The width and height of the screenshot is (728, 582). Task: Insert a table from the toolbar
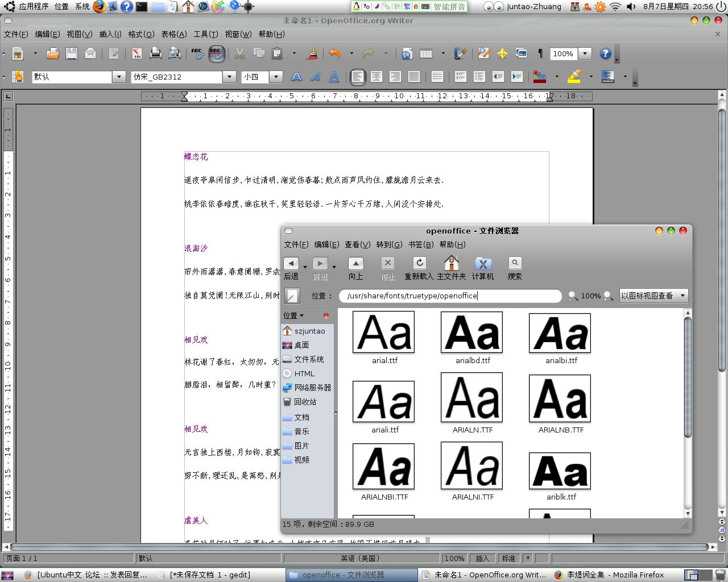tap(426, 53)
